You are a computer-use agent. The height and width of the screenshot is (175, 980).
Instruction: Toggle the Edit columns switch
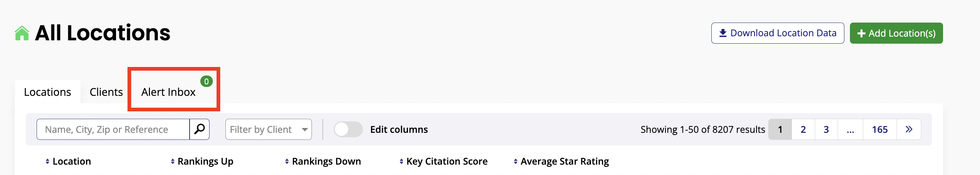348,129
